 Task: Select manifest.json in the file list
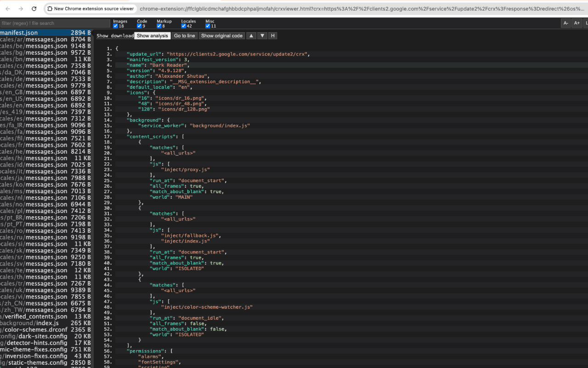(x=46, y=33)
